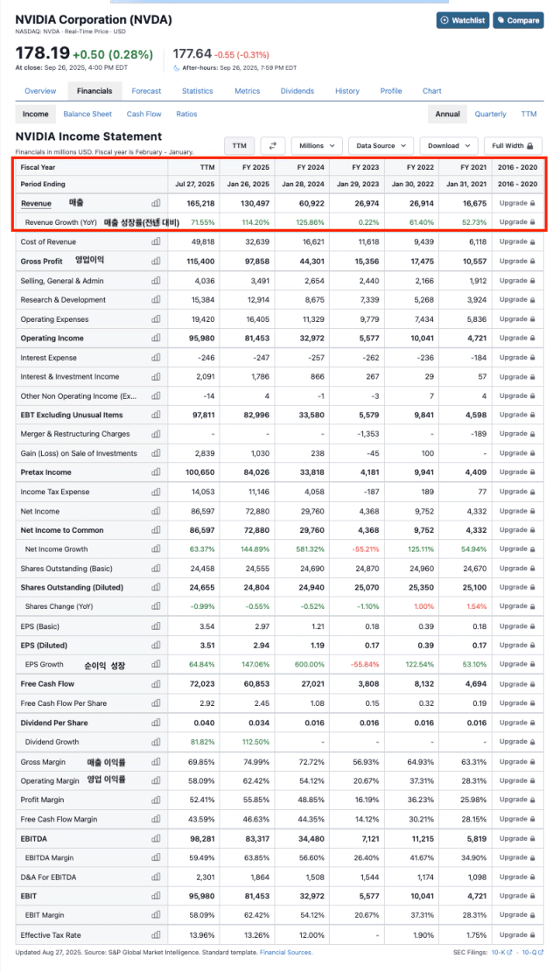The image size is (560, 972).
Task: Open the History tab
Action: 347,91
